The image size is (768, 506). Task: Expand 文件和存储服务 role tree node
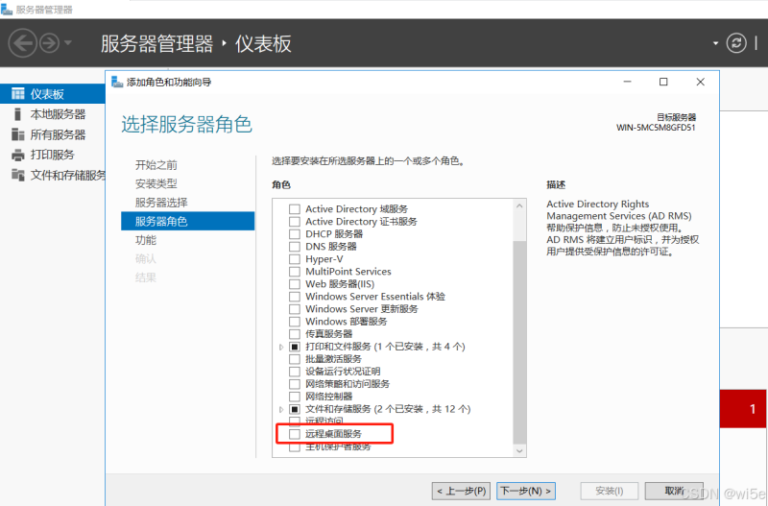281,409
